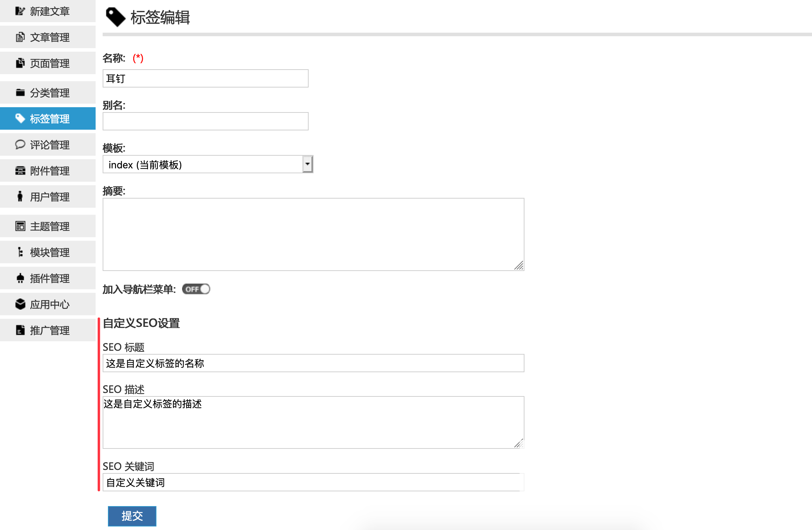Click the box icon beside 应用中心

pos(20,304)
